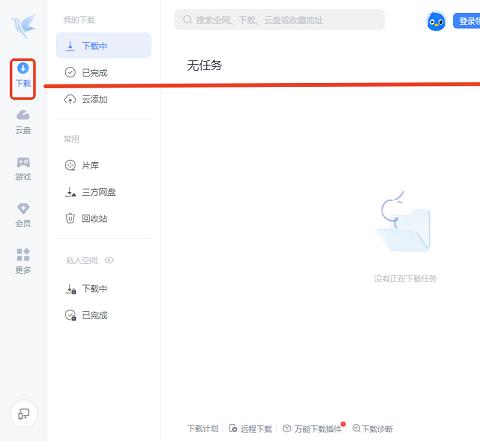Viewport: 480px width, 441px height.
Task: Click the 无任务 heading text
Action: pos(204,65)
